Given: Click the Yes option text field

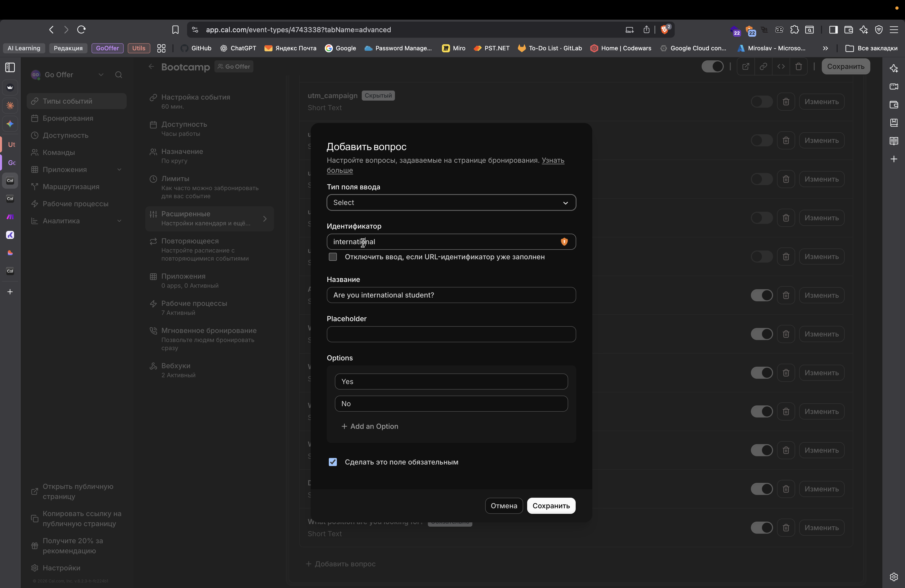Looking at the screenshot, I should 451,382.
